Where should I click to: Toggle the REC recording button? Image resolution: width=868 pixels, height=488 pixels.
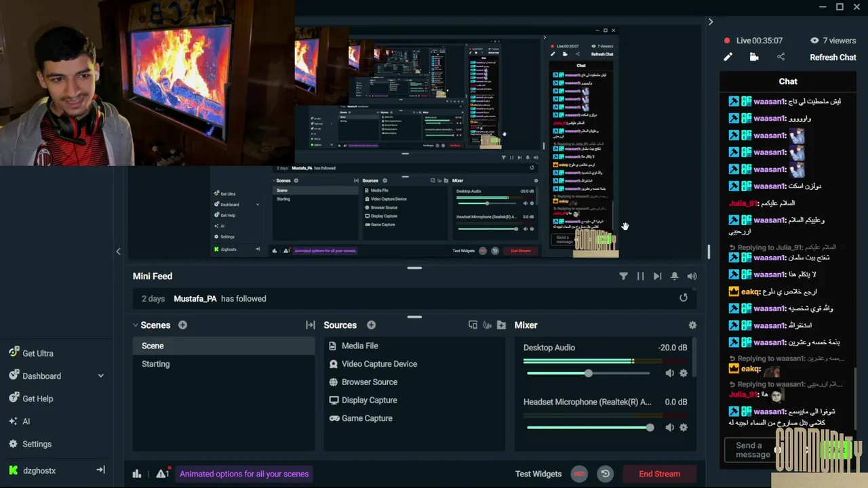[x=579, y=474]
